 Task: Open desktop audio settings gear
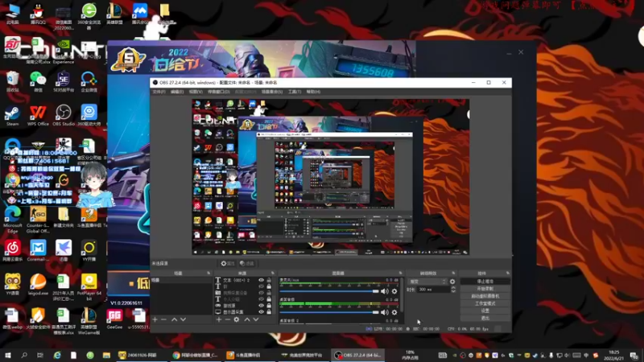(x=394, y=312)
